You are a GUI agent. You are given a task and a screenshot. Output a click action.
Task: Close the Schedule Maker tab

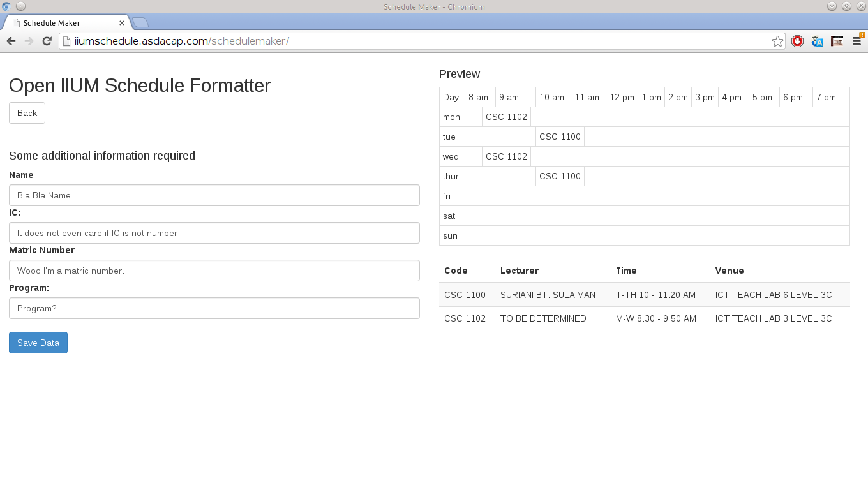click(x=122, y=23)
